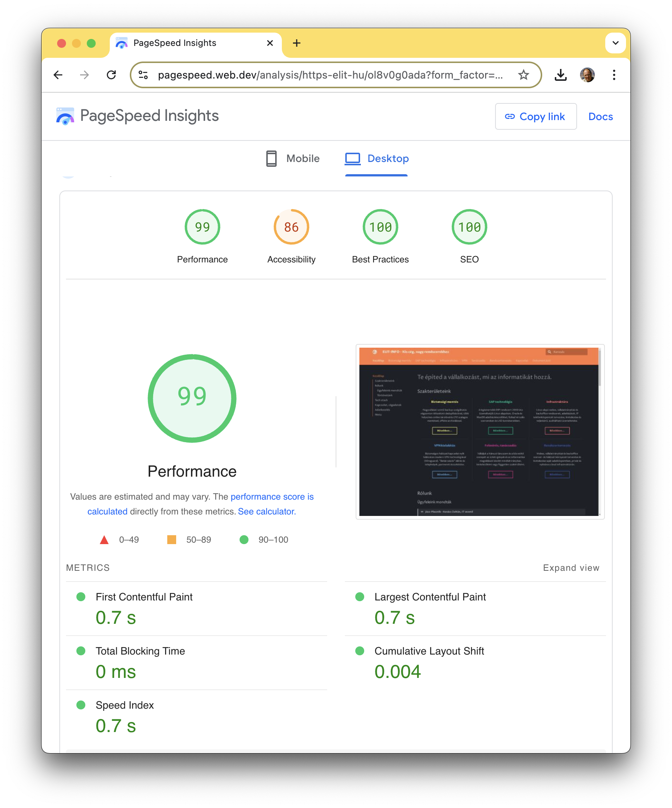Image resolution: width=672 pixels, height=808 pixels.
Task: Select the PageSpeed Insights browser tab
Action: [x=175, y=43]
